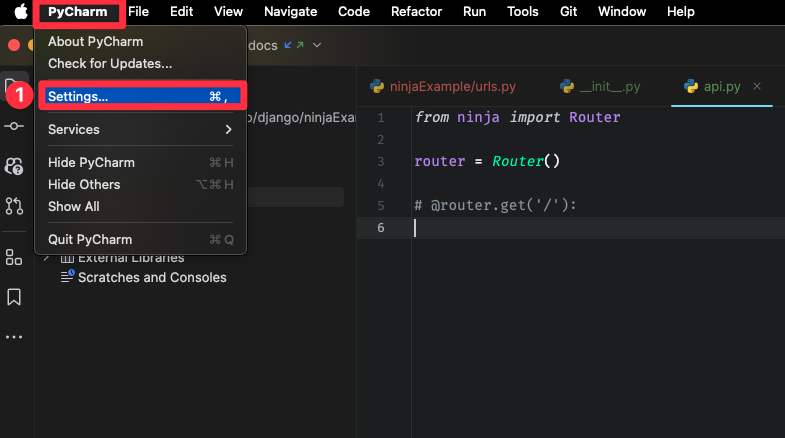Open the Apple menu
This screenshot has height=438, width=785.
[x=21, y=11]
